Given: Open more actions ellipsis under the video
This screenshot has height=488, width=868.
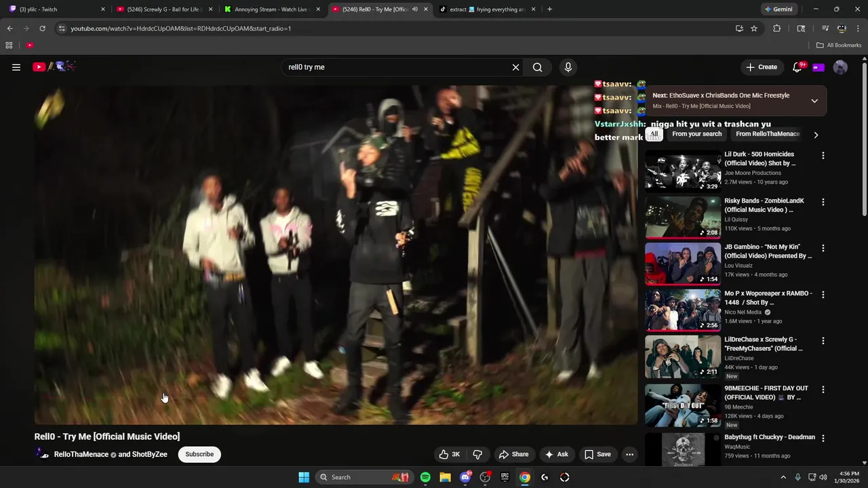Looking at the screenshot, I should coord(630,454).
